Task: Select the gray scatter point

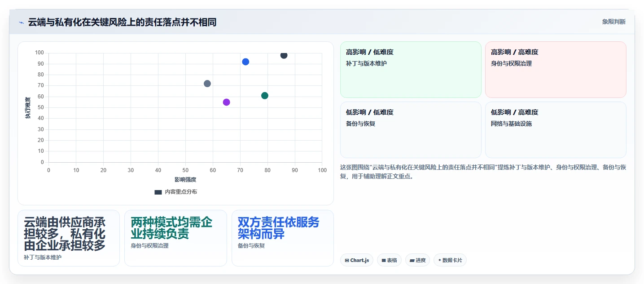Action: click(x=207, y=84)
